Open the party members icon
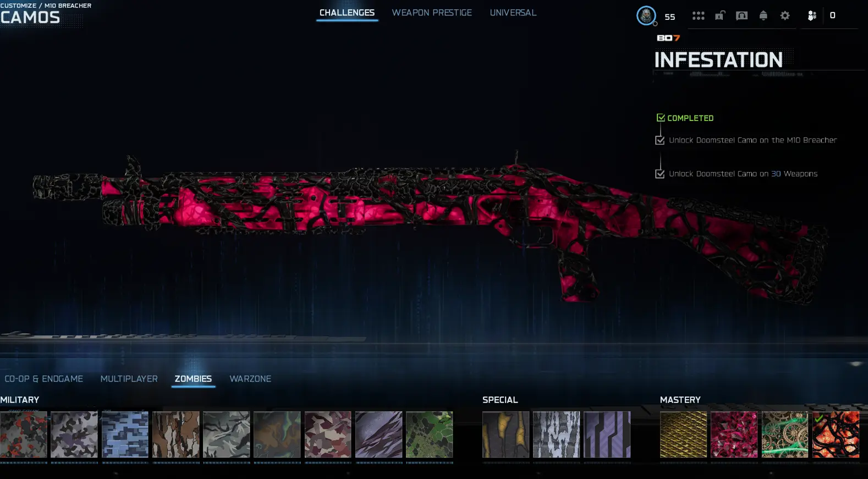The width and height of the screenshot is (868, 479). tap(812, 15)
